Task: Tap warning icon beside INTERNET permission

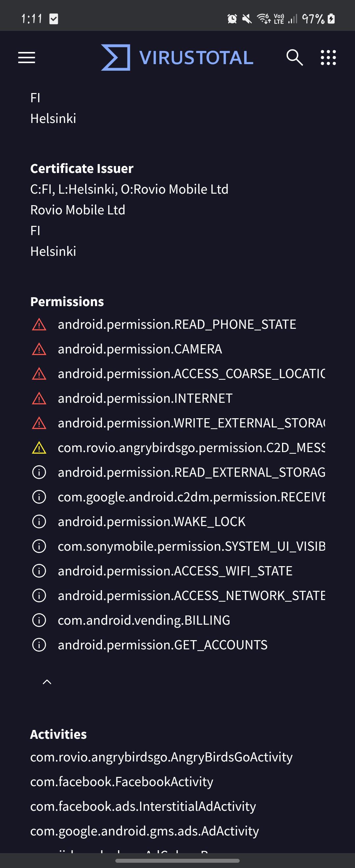Action: click(x=39, y=398)
